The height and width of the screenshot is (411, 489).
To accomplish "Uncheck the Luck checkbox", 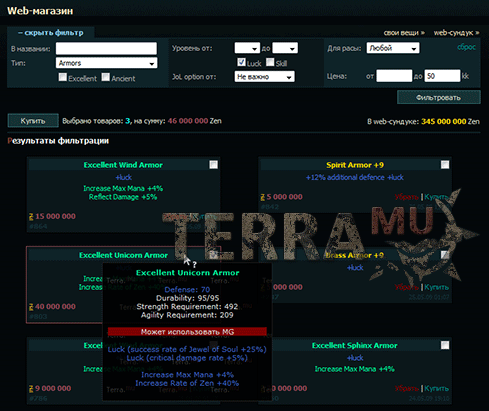I will (241, 62).
